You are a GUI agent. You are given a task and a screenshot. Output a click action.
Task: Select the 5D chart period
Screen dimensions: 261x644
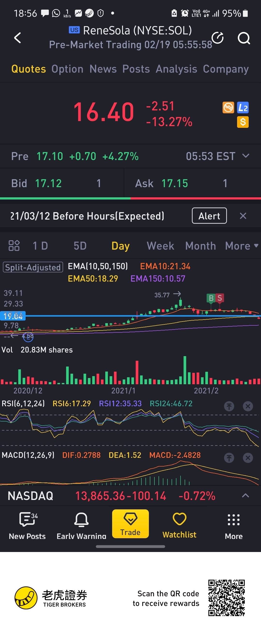[80, 246]
